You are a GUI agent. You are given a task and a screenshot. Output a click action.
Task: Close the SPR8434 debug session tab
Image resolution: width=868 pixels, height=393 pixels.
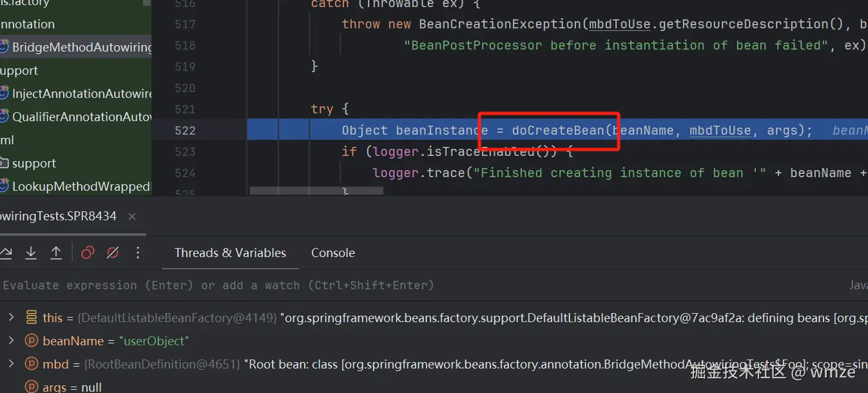pos(132,216)
